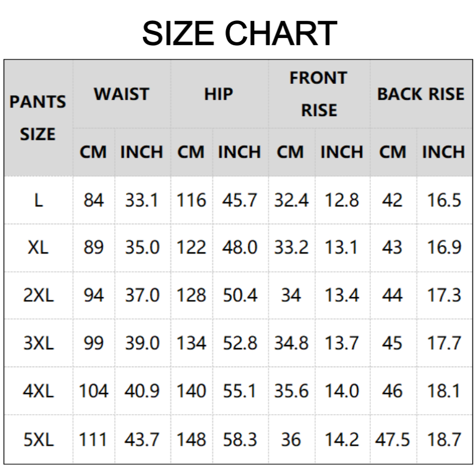This screenshot has height=476, width=476.
Task: Click the 55.1 hip inch value
Action: click(x=239, y=391)
